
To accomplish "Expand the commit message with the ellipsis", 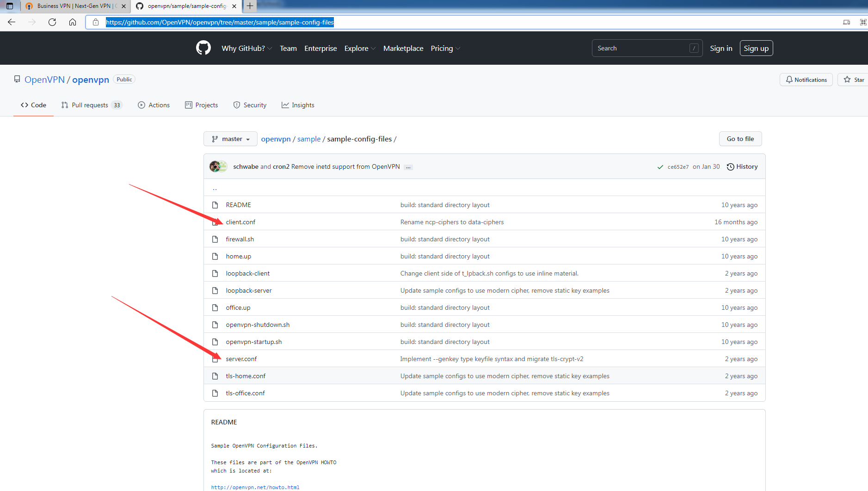I will [408, 167].
